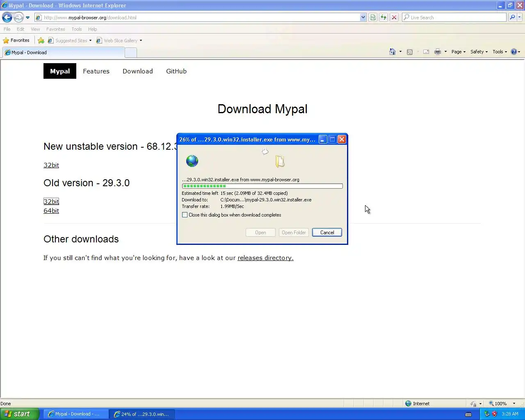Open the Favorites star button
The image size is (525, 420).
coord(16,40)
